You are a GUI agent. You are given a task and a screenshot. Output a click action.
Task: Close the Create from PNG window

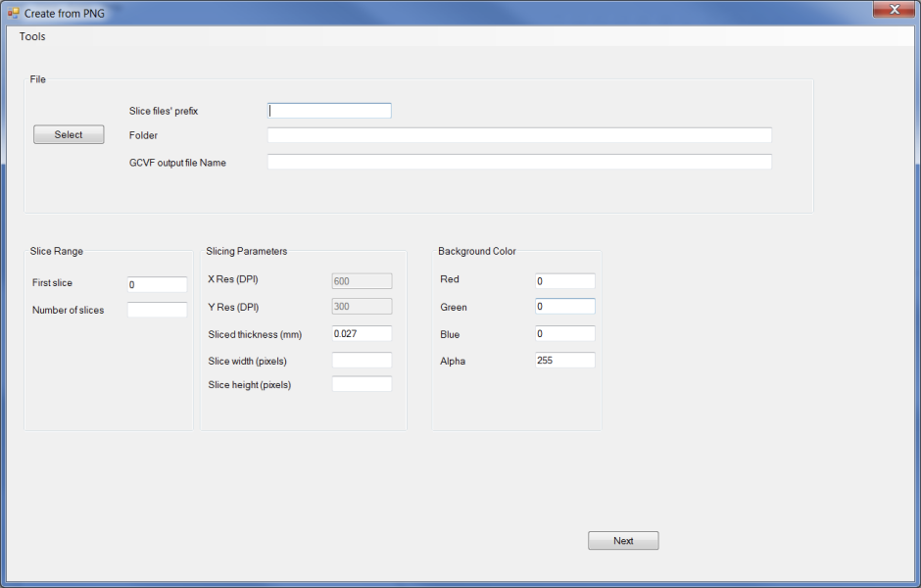tap(894, 10)
